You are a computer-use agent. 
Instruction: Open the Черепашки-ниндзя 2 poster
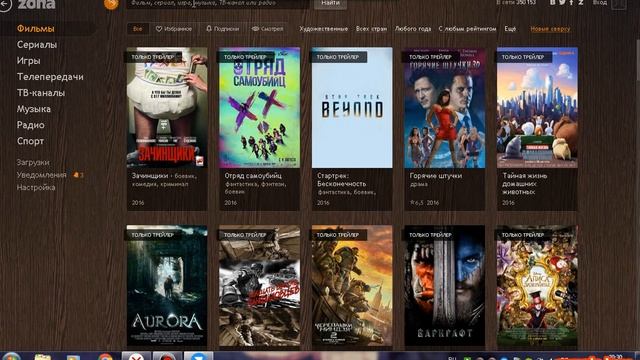point(352,286)
